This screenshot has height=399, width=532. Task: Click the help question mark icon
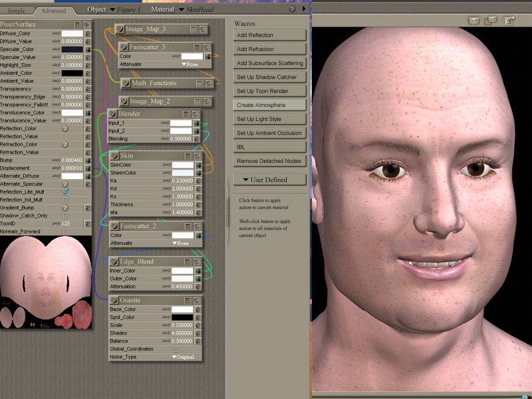click(293, 9)
